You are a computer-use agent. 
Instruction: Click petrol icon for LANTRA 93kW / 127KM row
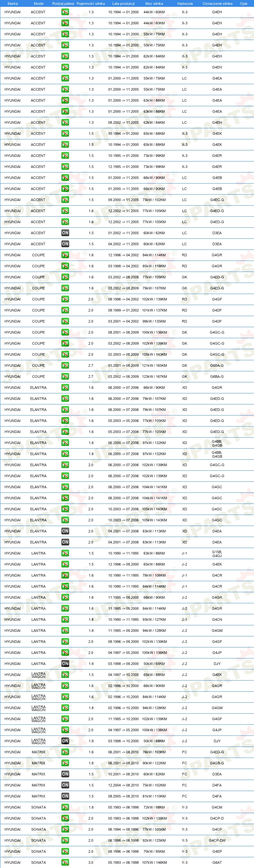65,619
